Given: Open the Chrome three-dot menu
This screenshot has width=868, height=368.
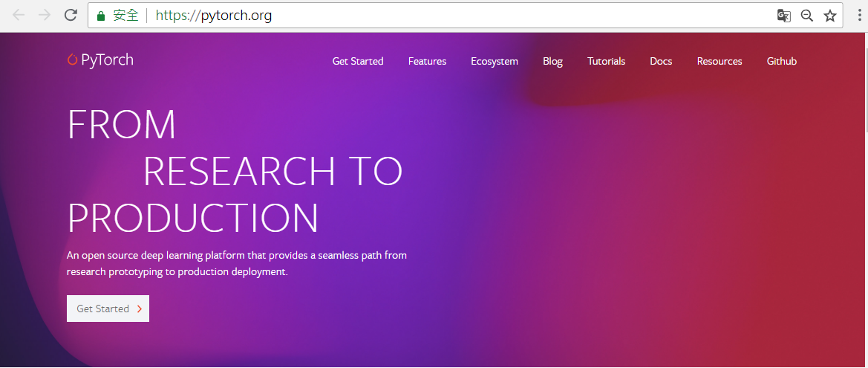Looking at the screenshot, I should 859,16.
